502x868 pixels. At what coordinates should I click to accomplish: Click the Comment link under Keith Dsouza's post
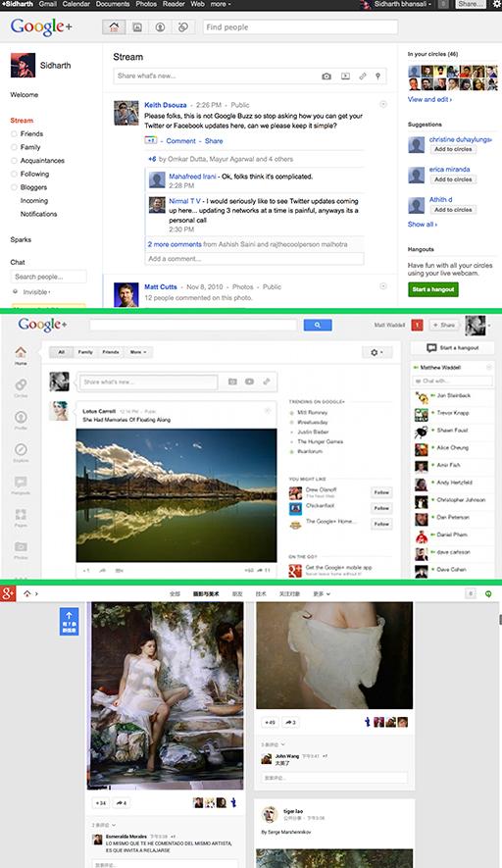pyautogui.click(x=181, y=141)
